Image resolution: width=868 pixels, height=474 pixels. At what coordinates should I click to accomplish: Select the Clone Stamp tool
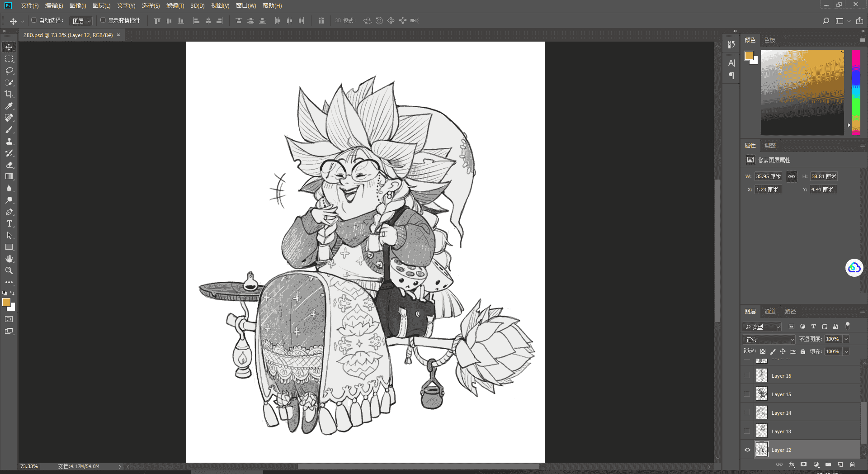pyautogui.click(x=9, y=141)
